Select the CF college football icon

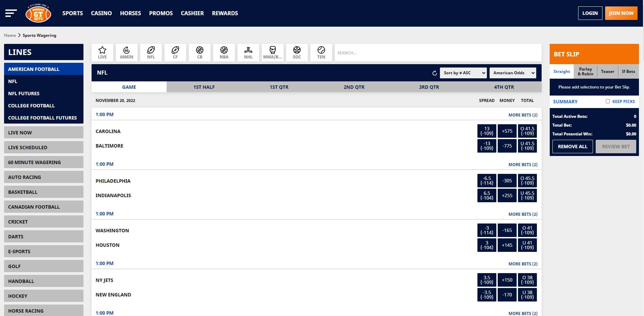175,52
